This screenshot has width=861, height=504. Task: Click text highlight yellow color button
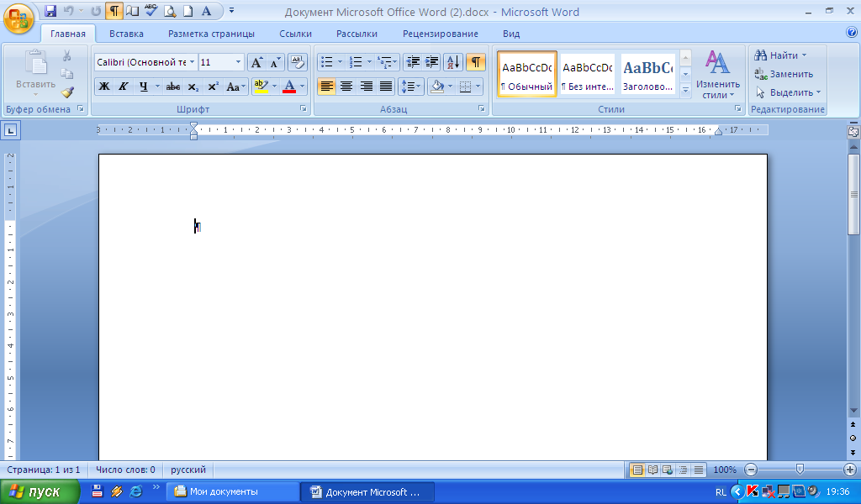(261, 87)
